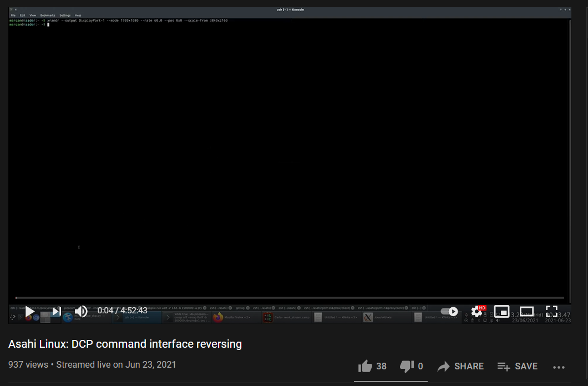588x386 pixels.
Task: Dislike the video with thumbs down
Action: [407, 366]
